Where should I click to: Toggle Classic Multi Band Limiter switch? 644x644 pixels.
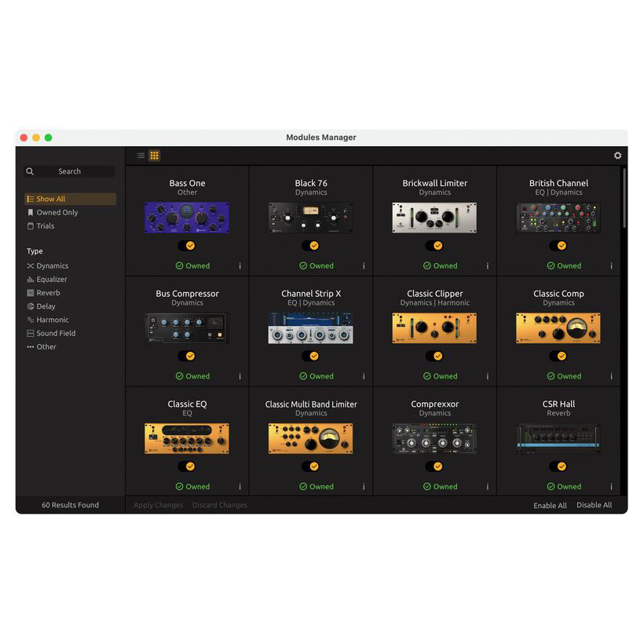(x=310, y=467)
